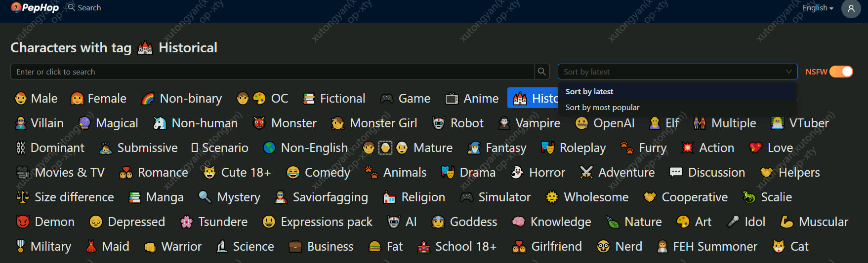The image size is (868, 263).
Task: Click the Action explosion icon
Action: (687, 148)
